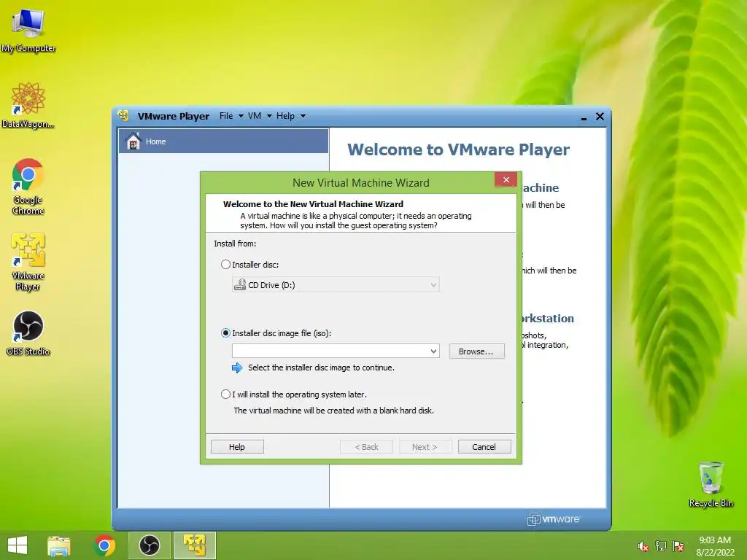Switch to OBS Studio in taskbar
747x560 pixels.
[x=149, y=545]
